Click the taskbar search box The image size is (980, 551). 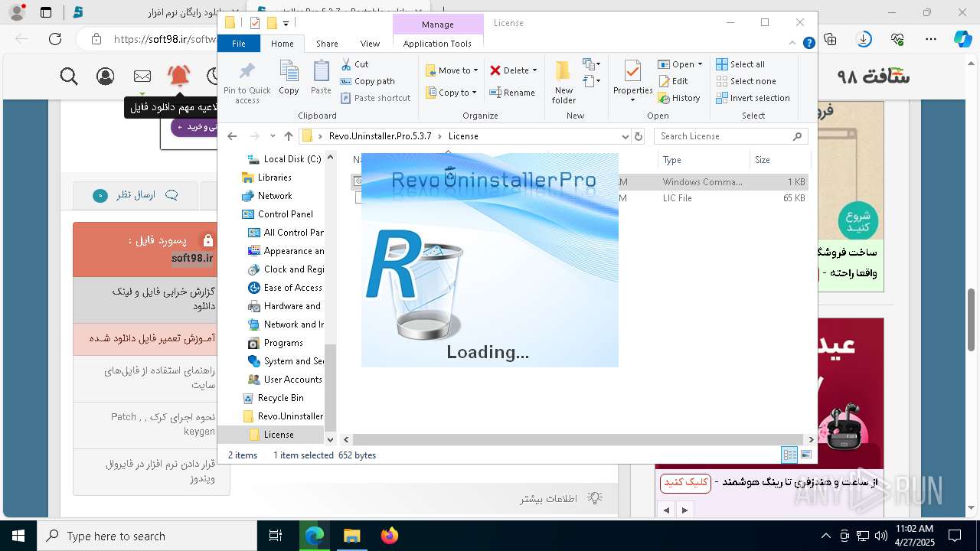pyautogui.click(x=147, y=536)
